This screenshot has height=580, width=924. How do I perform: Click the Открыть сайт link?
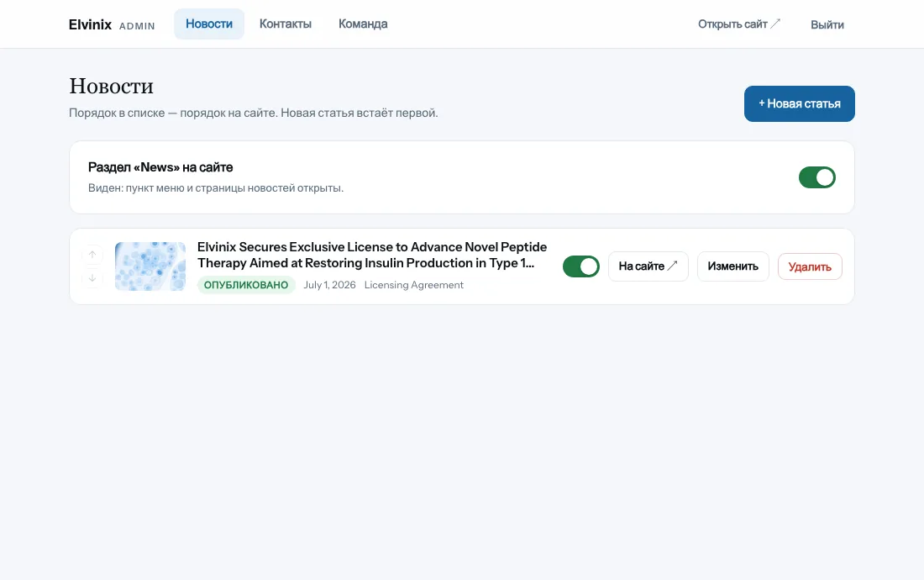point(739,24)
